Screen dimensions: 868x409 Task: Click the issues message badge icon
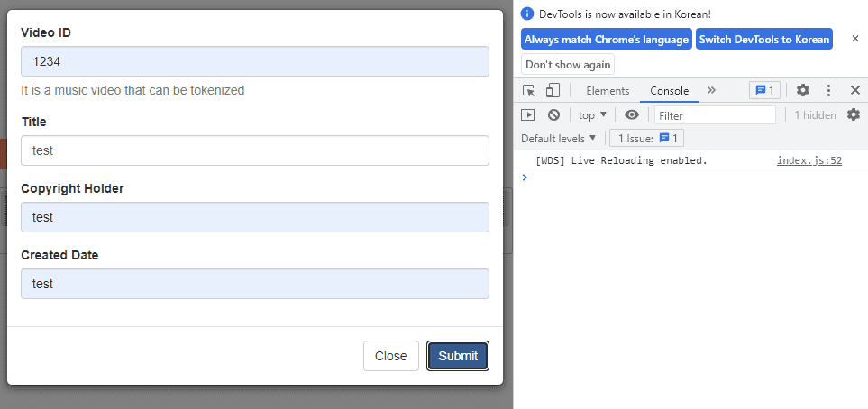765,90
